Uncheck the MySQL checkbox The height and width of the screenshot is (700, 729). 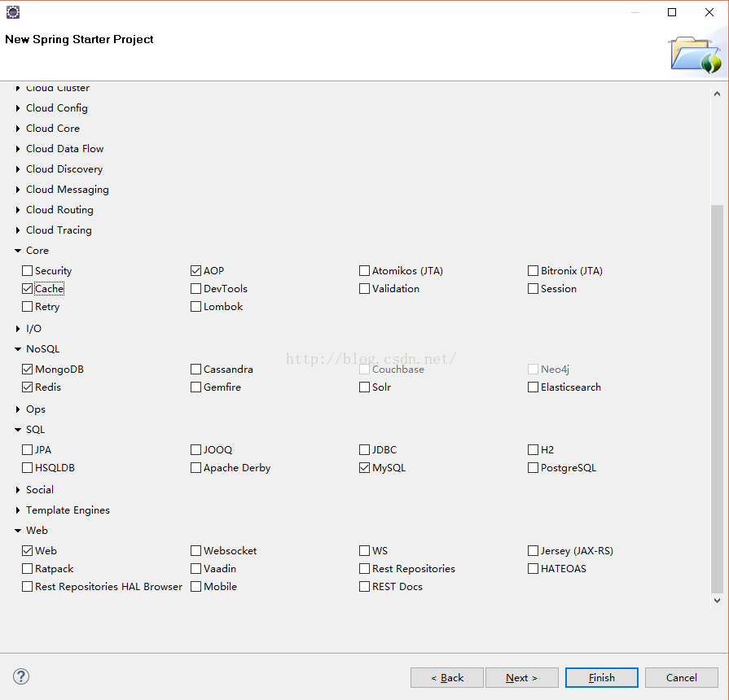(x=365, y=468)
